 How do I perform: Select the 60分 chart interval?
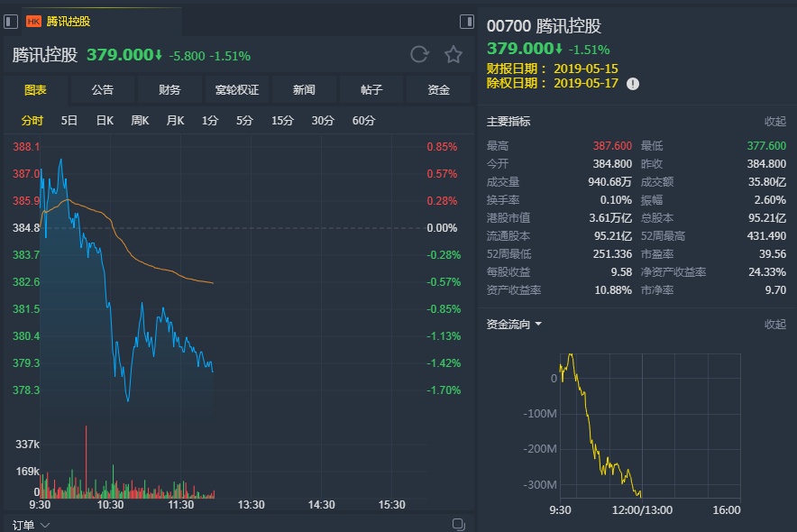pyautogui.click(x=363, y=120)
